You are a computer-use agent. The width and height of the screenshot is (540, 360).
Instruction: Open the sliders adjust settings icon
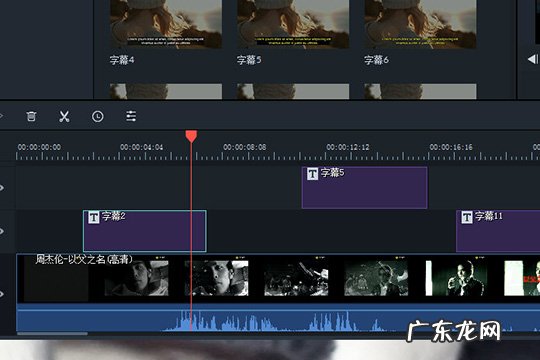[131, 116]
